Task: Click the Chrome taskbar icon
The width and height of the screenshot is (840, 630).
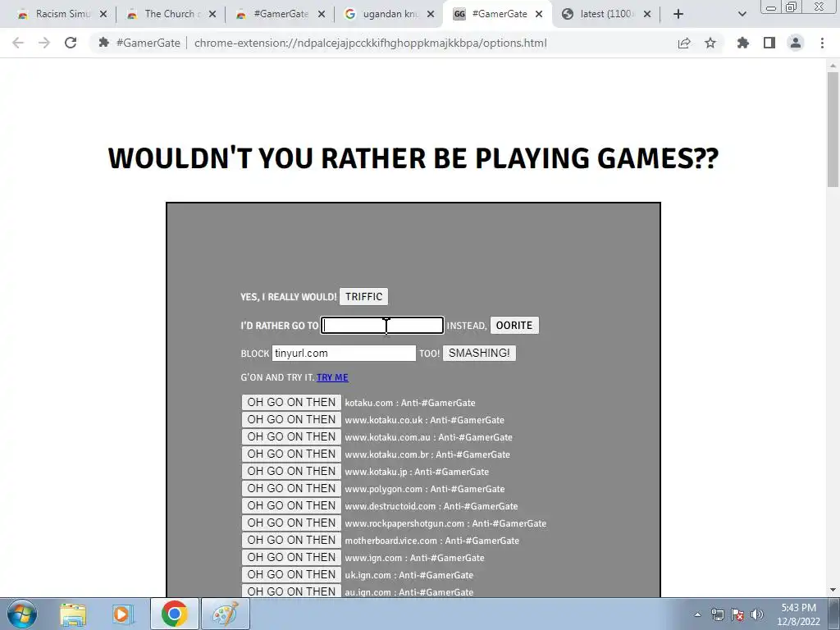Action: pyautogui.click(x=175, y=614)
